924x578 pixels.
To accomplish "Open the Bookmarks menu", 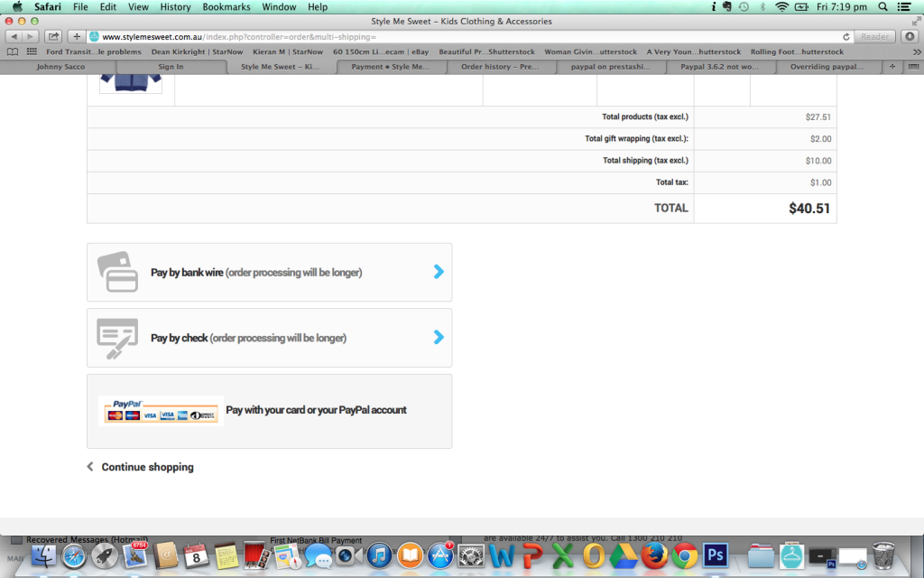I will click(226, 6).
